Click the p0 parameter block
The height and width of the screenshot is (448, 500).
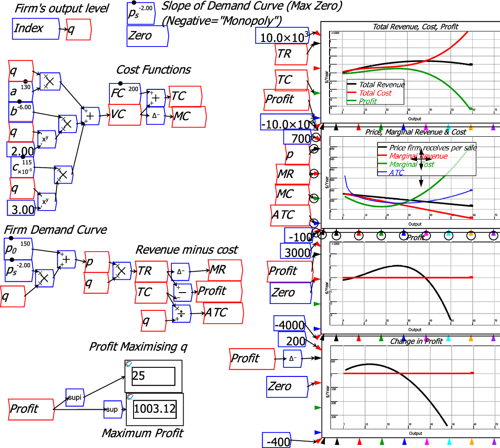(x=19, y=249)
